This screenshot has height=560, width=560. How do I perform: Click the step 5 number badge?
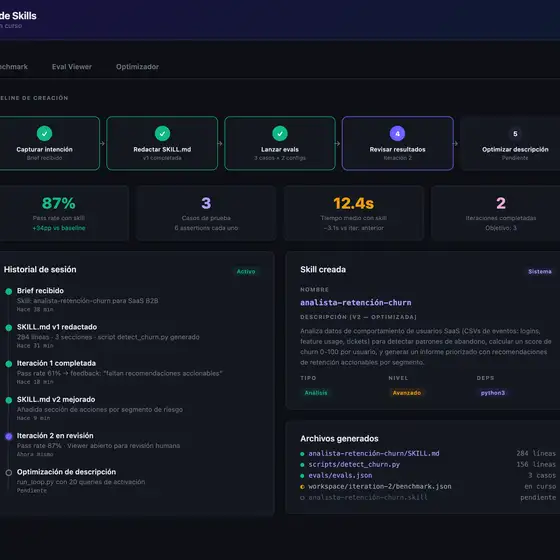click(x=515, y=134)
